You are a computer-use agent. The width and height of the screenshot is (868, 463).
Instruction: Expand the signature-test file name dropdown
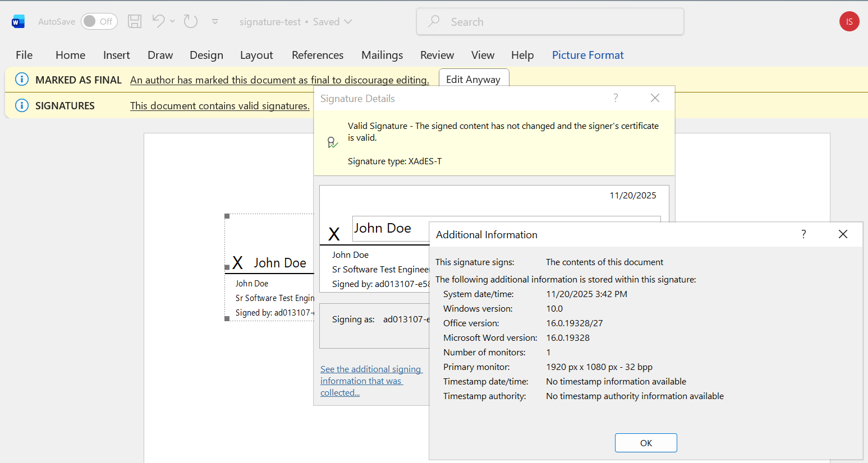point(348,22)
